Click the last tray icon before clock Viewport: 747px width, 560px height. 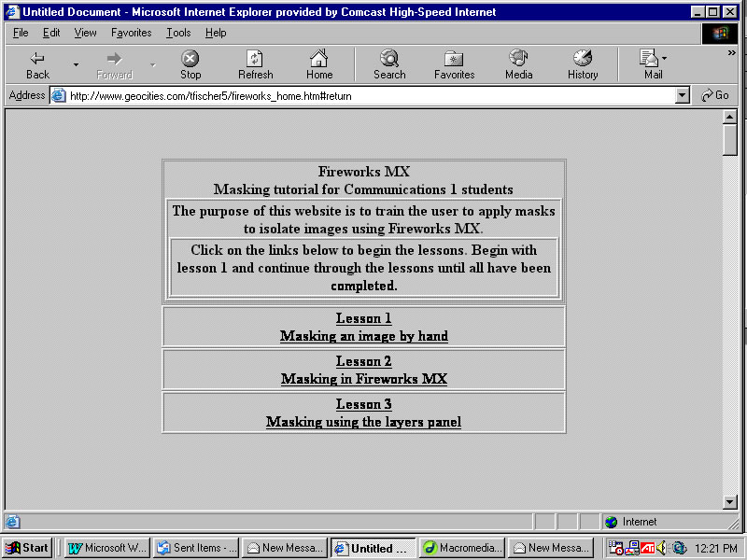(679, 548)
